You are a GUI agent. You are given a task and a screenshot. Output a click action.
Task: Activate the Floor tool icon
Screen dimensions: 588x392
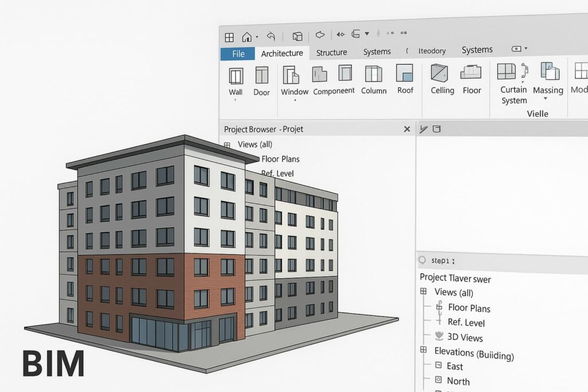click(x=471, y=72)
